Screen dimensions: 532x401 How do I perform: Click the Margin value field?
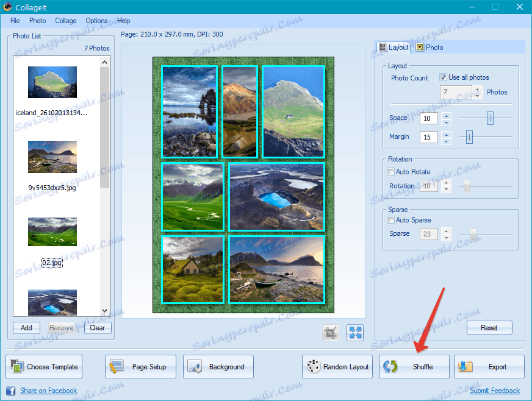(428, 137)
